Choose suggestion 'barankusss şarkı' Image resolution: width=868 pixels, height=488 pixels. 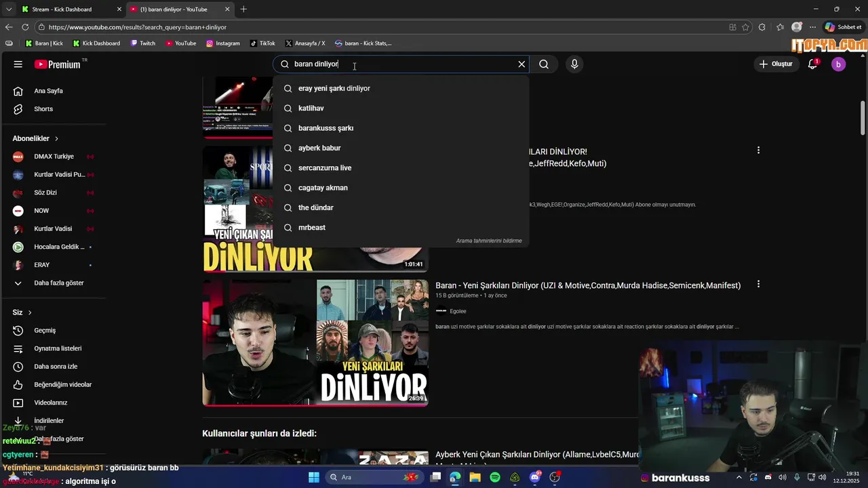coord(400,128)
